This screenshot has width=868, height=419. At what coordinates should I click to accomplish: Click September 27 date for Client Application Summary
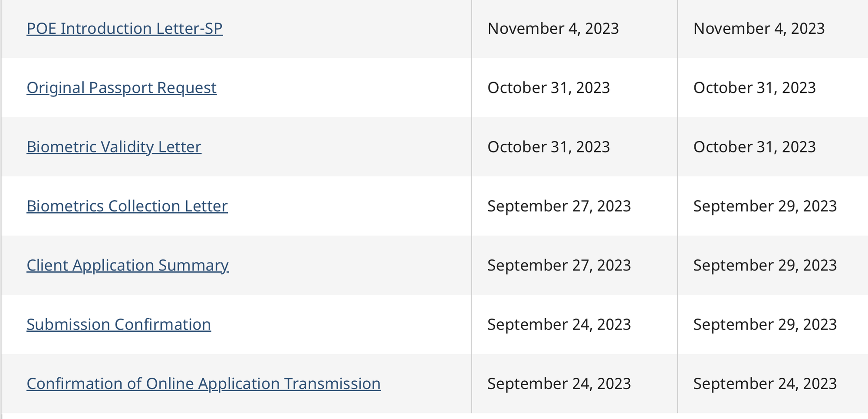point(559,265)
